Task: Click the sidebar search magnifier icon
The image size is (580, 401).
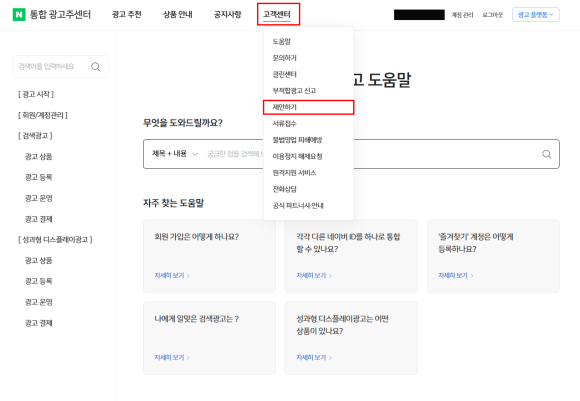Action: tap(95, 67)
